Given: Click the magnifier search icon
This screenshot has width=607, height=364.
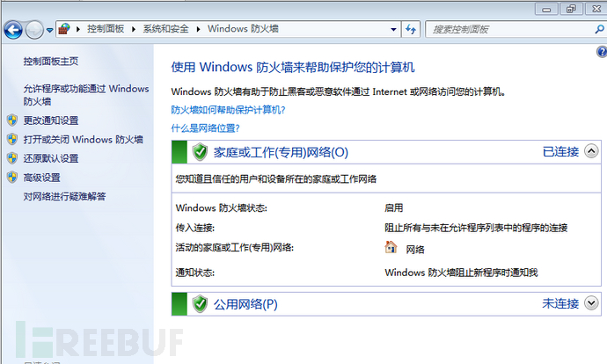Looking at the screenshot, I should click(x=599, y=29).
